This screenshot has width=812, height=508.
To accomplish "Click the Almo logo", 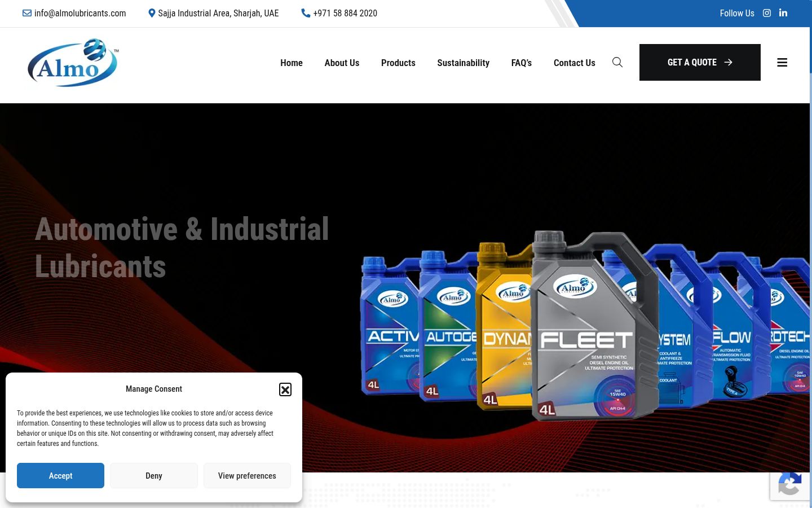I will pyautogui.click(x=73, y=63).
